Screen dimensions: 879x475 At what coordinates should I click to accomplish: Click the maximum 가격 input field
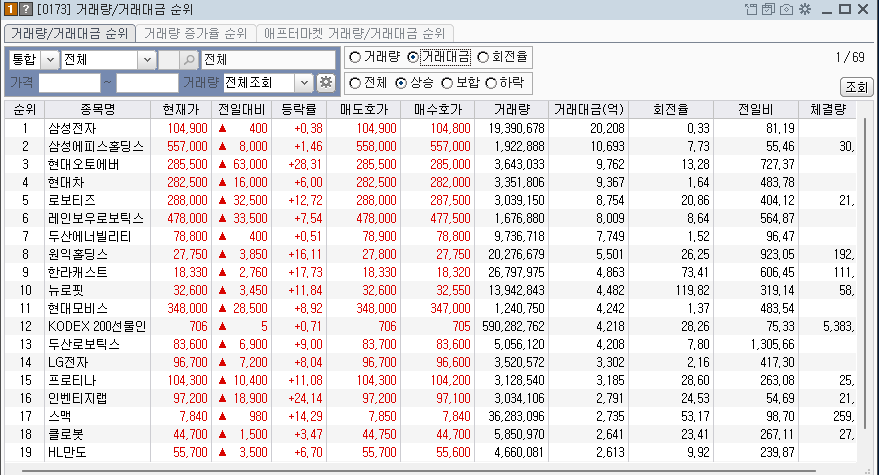coord(147,82)
